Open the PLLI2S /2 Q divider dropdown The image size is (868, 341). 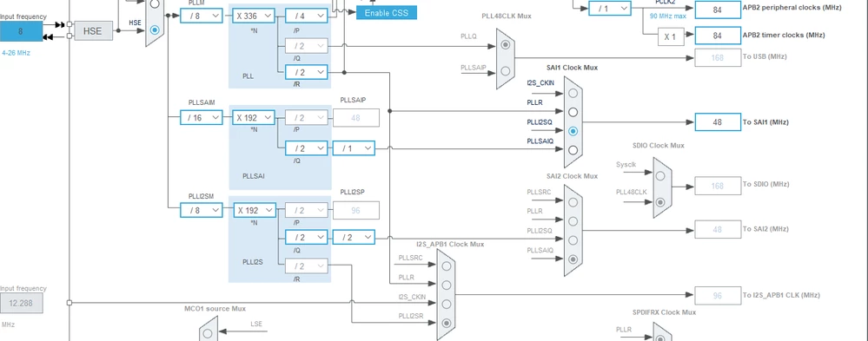(x=307, y=237)
